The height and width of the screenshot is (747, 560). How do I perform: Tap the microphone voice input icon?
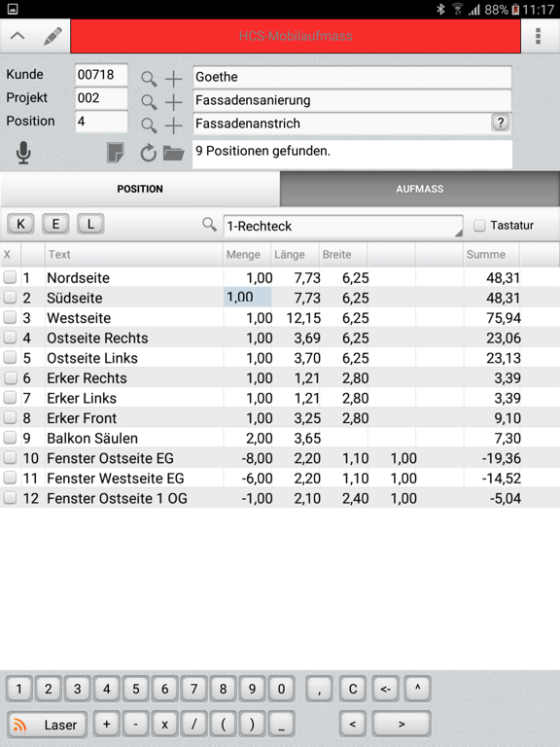[x=23, y=153]
